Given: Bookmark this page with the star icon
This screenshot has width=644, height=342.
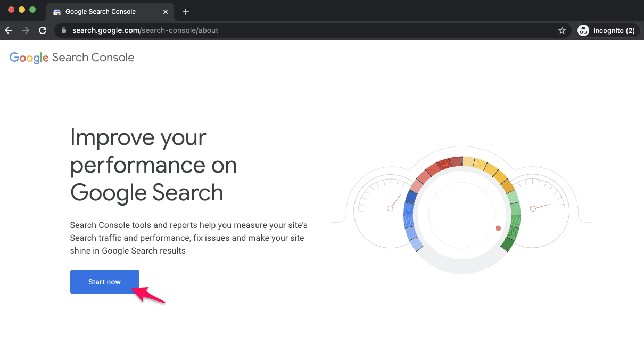Looking at the screenshot, I should coord(562,31).
